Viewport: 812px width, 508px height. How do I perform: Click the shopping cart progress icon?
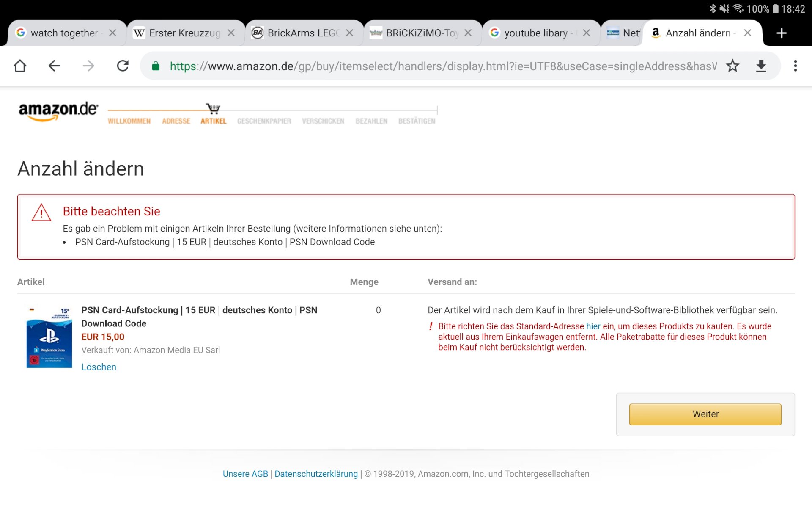pos(213,109)
